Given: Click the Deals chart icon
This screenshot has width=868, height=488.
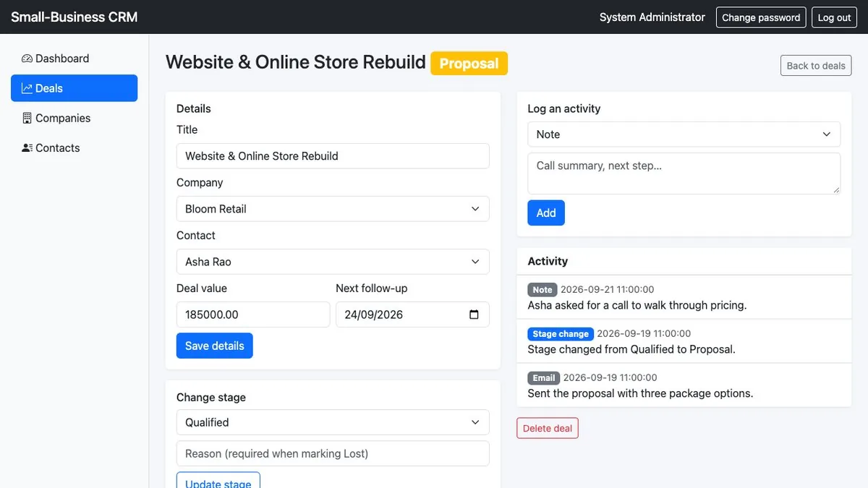Looking at the screenshot, I should point(27,88).
